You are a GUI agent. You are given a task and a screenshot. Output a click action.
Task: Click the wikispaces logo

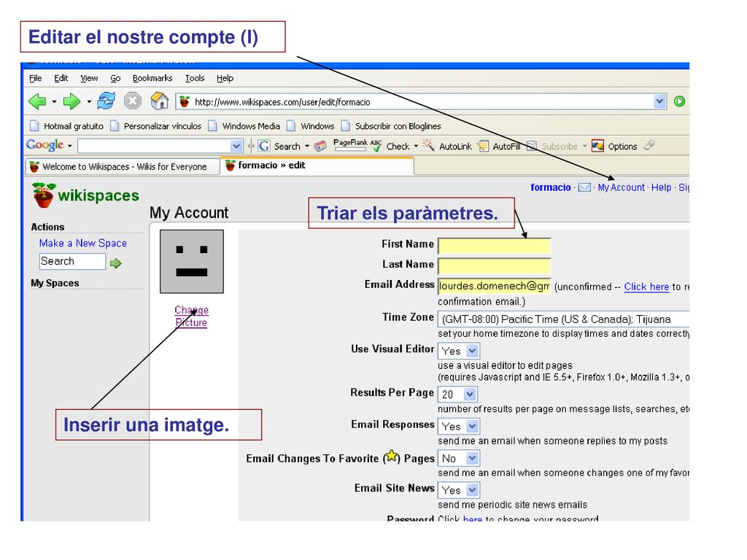click(x=86, y=195)
